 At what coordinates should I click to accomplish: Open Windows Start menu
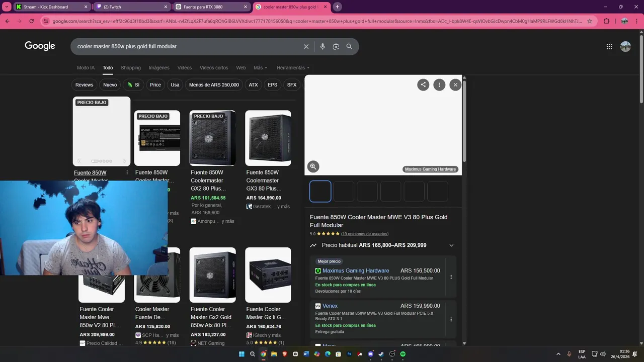click(x=242, y=354)
